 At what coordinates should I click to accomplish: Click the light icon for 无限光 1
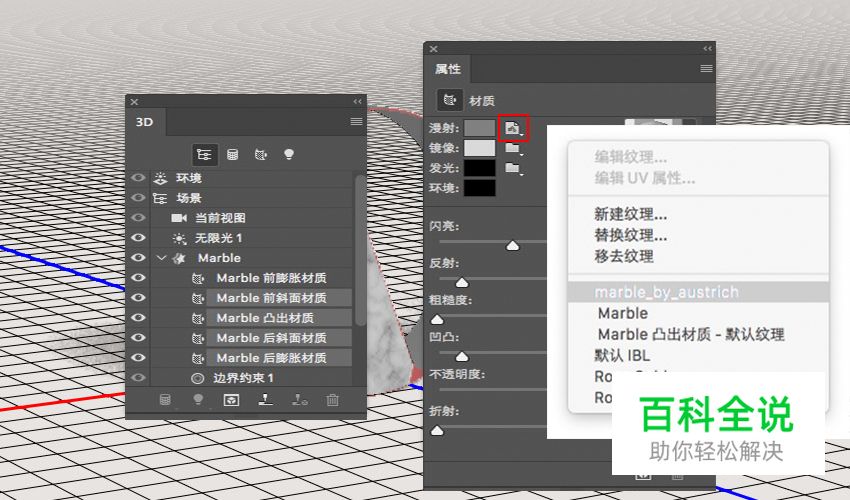coord(179,238)
